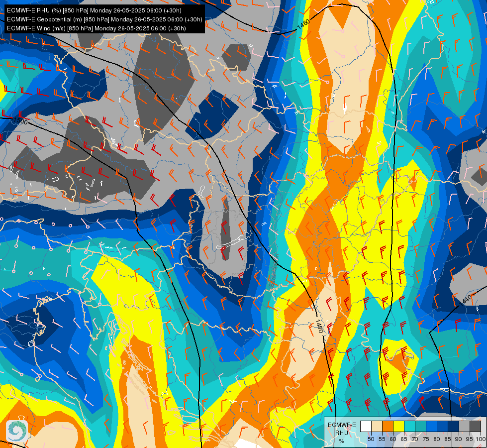Select the cyan 65-70% legend swatch
487x448 pixels.
[410, 426]
